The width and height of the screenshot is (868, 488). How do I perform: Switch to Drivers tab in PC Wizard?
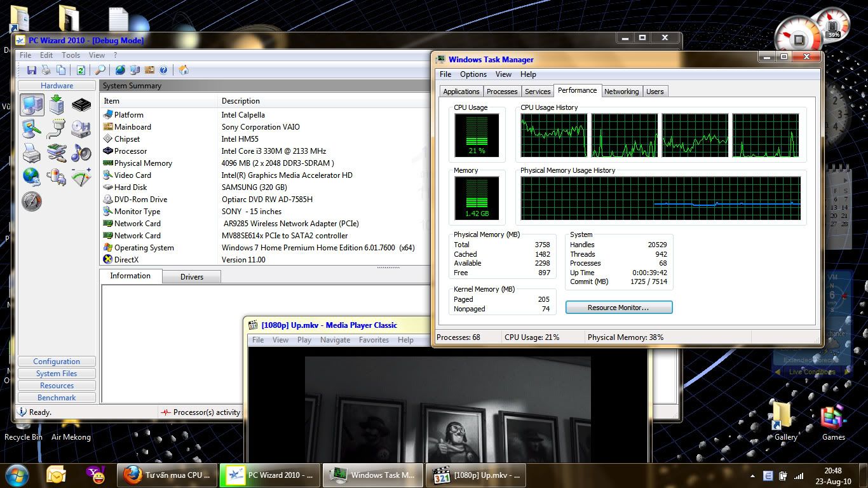(192, 276)
